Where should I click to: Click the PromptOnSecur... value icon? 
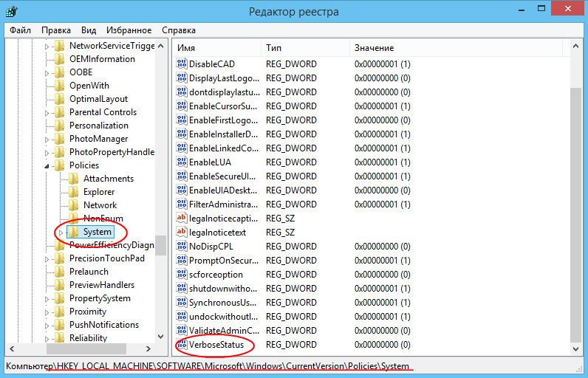coord(182,260)
